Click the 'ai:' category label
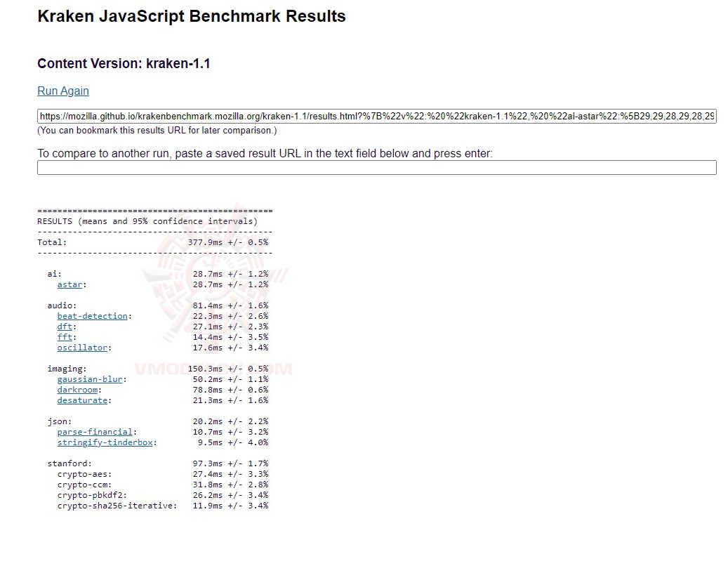728x566 pixels. 54,274
